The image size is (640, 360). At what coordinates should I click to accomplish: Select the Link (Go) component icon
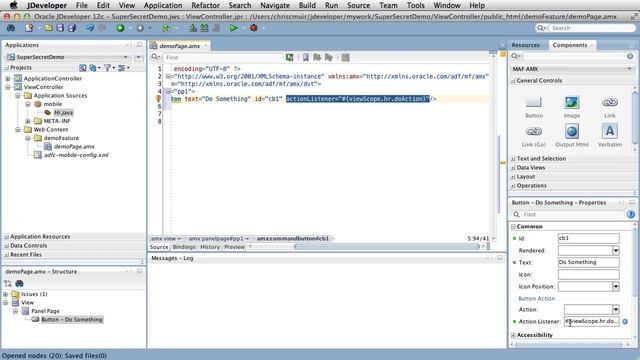[533, 131]
